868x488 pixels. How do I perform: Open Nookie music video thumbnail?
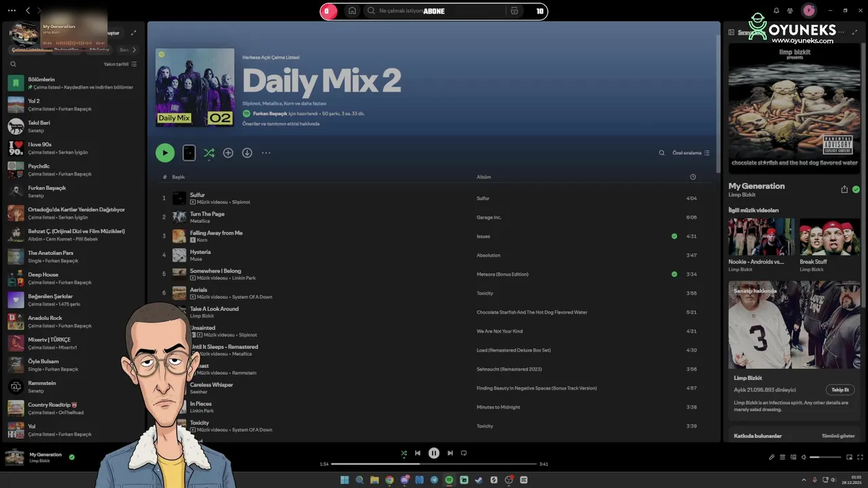coord(762,237)
